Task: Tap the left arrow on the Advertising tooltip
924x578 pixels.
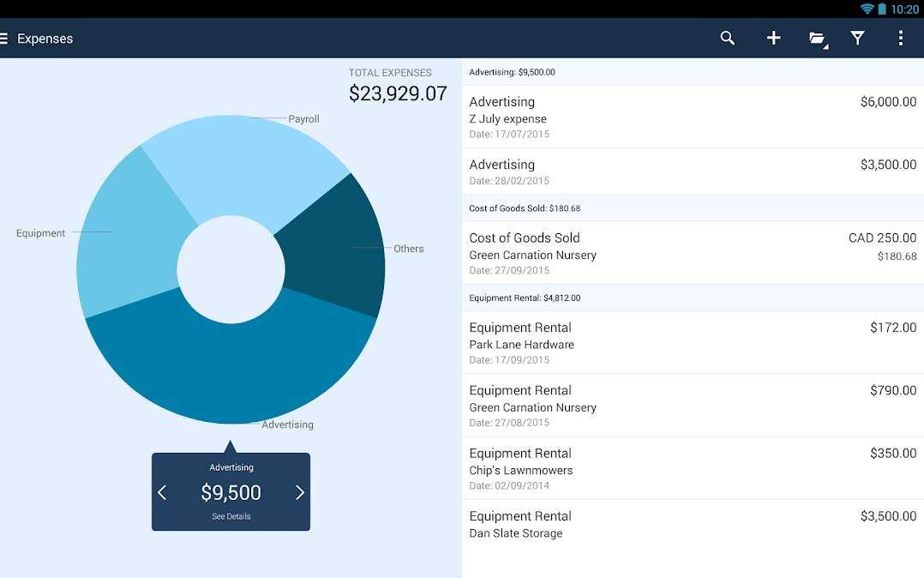Action: (x=163, y=491)
